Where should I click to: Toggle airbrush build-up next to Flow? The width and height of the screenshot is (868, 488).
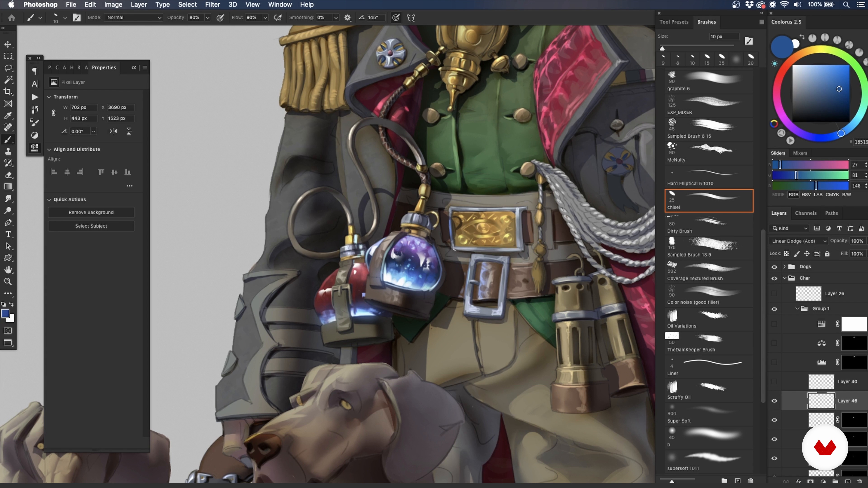pos(278,18)
